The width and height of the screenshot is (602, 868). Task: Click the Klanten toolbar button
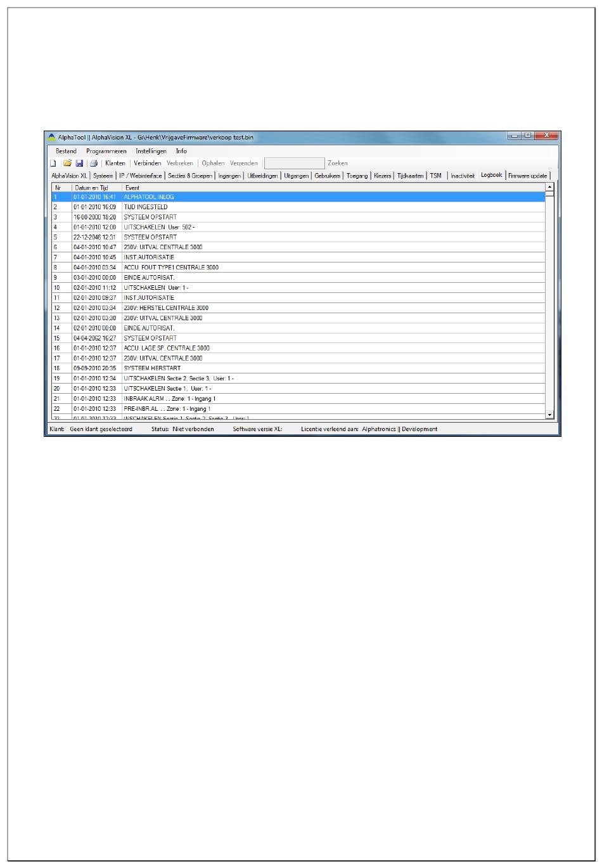(x=115, y=163)
